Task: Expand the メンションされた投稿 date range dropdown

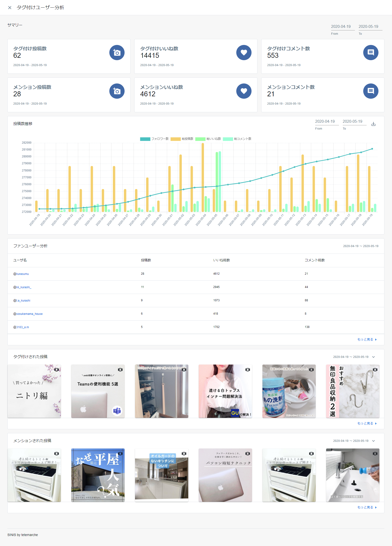Action: [373, 441]
